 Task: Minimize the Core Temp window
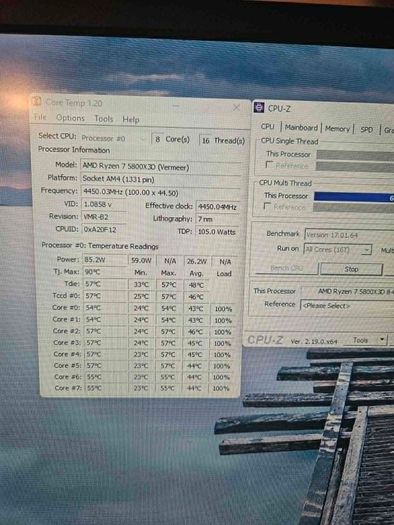pyautogui.click(x=177, y=106)
